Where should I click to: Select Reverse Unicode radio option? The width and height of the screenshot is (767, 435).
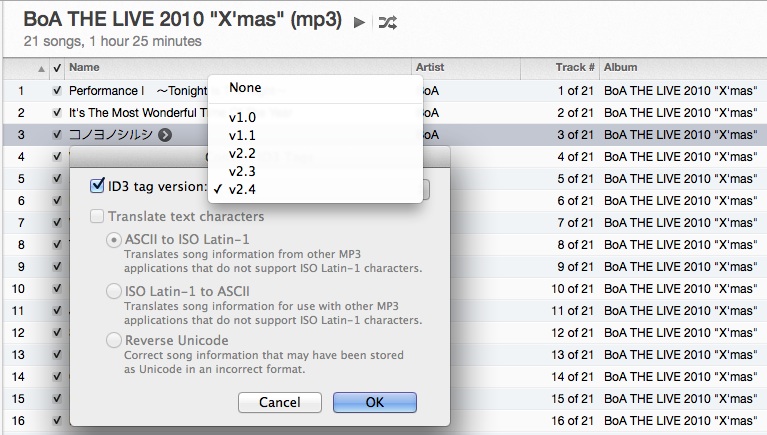click(114, 340)
